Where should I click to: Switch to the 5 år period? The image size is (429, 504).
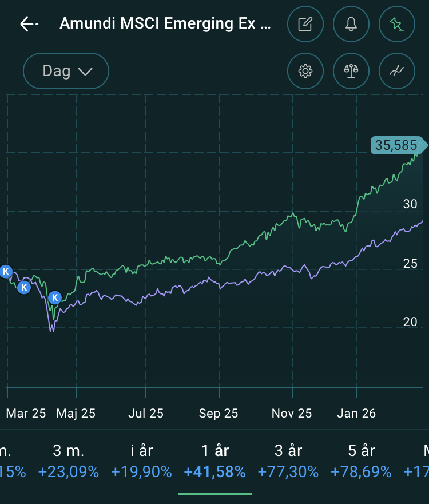click(x=361, y=461)
